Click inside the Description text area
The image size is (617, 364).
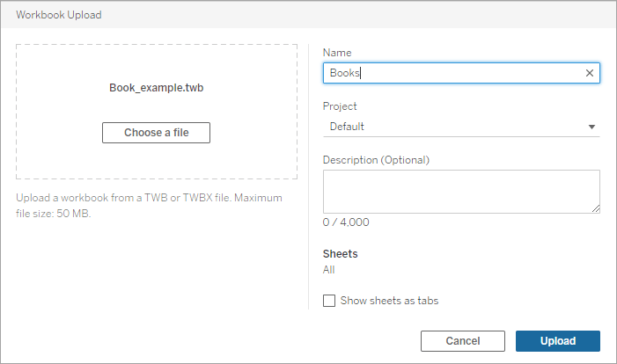[461, 192]
